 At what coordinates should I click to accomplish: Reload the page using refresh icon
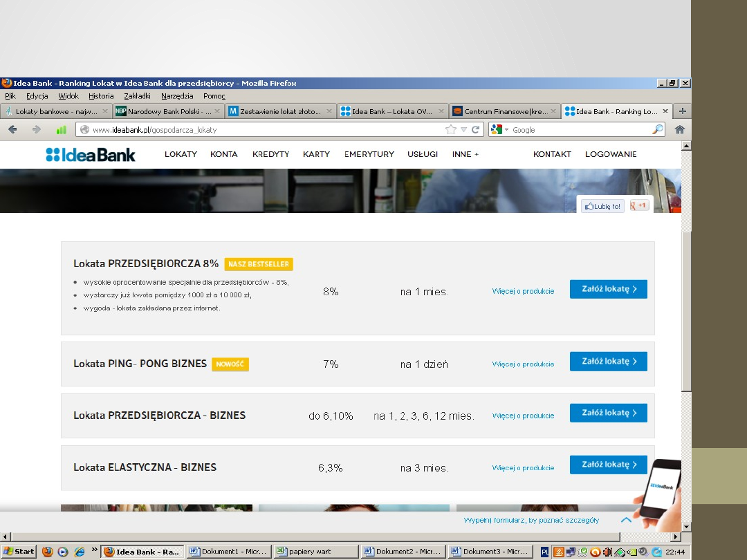476,129
